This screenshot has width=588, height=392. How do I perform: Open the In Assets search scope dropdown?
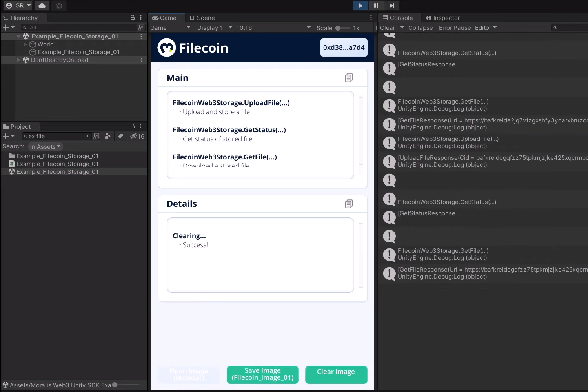click(x=46, y=147)
